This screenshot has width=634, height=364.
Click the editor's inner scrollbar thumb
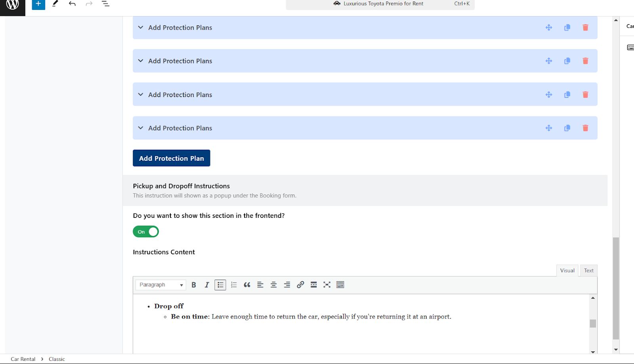pos(593,324)
